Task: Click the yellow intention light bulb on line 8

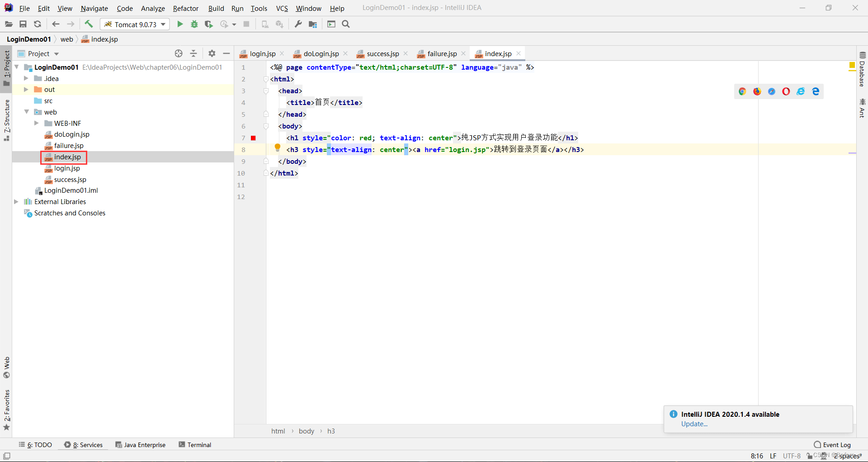Action: [x=278, y=148]
